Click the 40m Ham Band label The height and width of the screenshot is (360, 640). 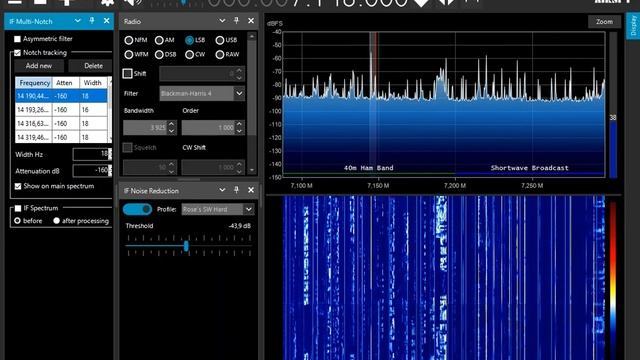pos(369,168)
